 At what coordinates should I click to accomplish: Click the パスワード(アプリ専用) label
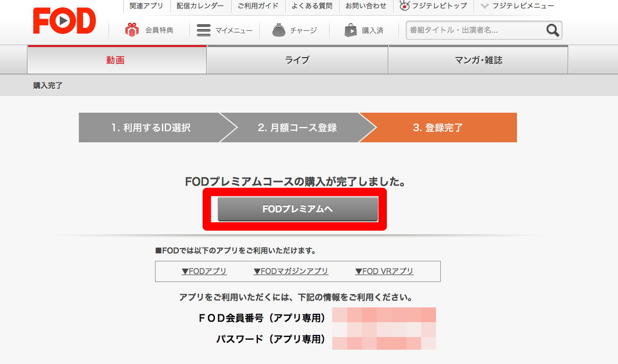pos(271,339)
